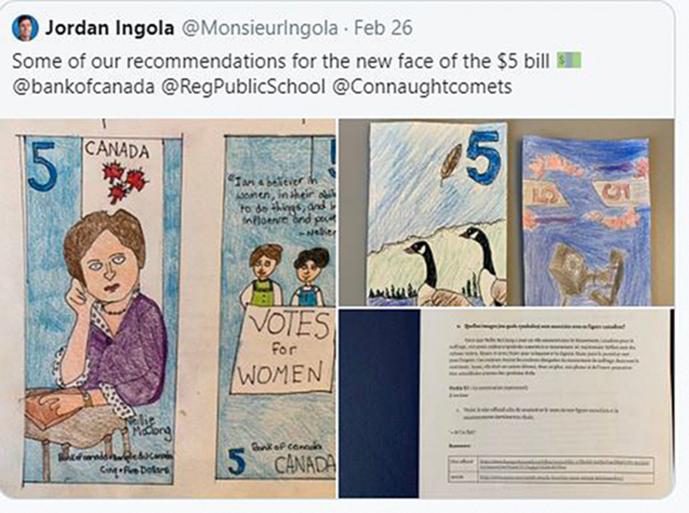Open the Nellie McClung bill drawing
Viewport: 689px width, 513px height.
[100, 309]
